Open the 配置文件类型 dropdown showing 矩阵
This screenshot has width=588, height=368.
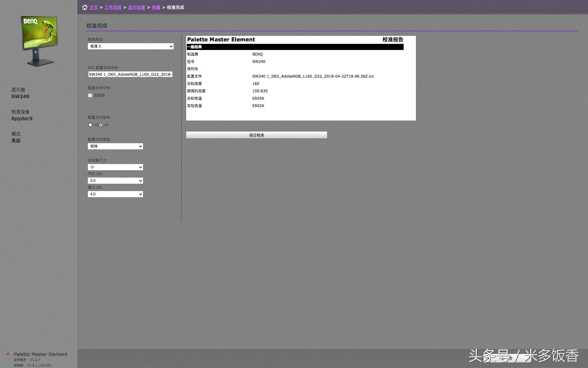115,146
